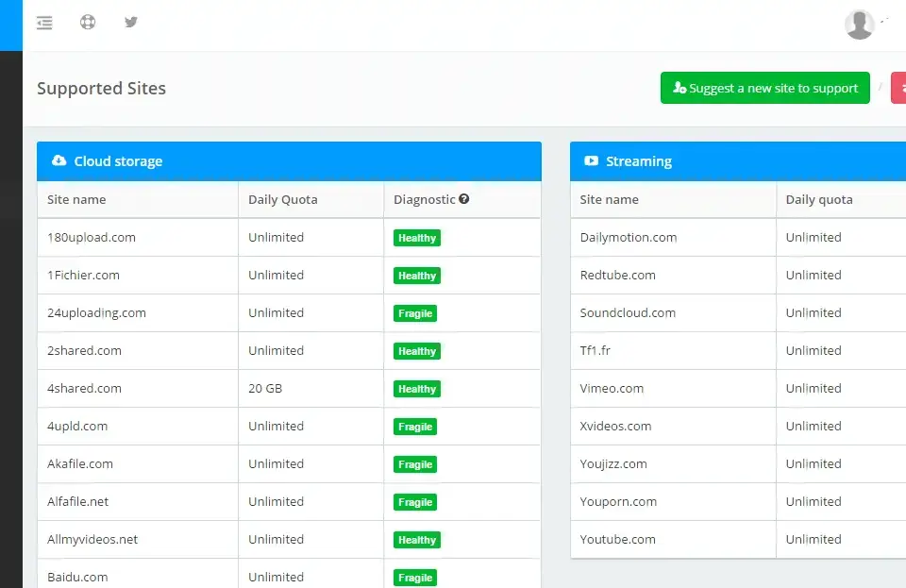Click the red button at right edge
The image size is (906, 588).
click(898, 88)
